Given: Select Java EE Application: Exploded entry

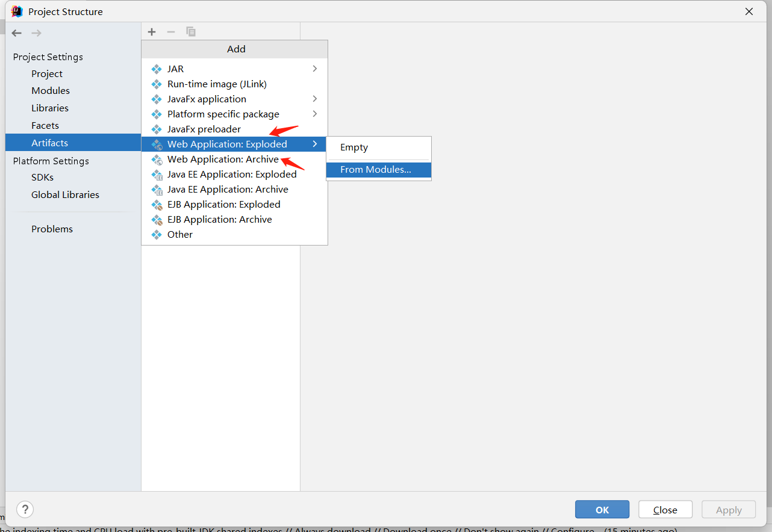Looking at the screenshot, I should (235, 175).
